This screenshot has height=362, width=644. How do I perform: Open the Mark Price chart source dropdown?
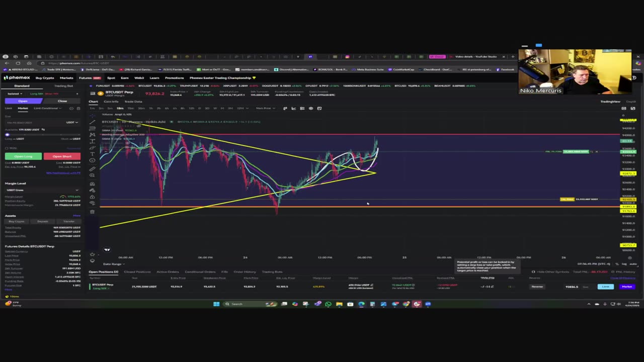pyautogui.click(x=265, y=108)
